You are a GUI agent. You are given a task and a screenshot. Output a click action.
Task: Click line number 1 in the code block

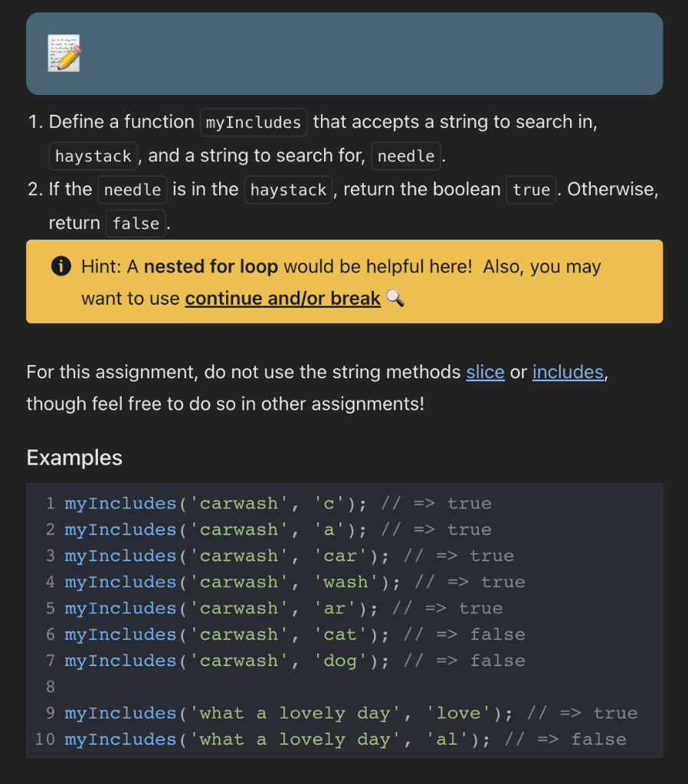coord(50,503)
